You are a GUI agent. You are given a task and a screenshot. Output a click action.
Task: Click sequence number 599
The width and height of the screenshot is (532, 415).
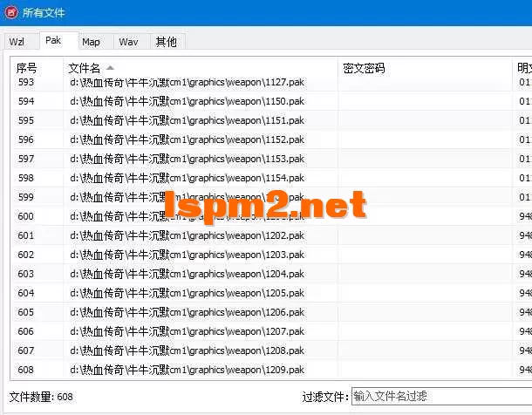click(x=26, y=197)
